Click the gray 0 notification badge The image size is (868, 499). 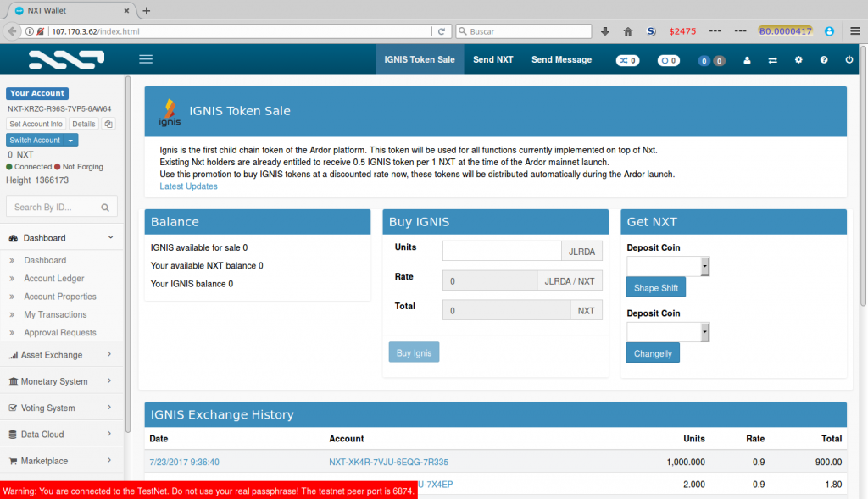(719, 61)
